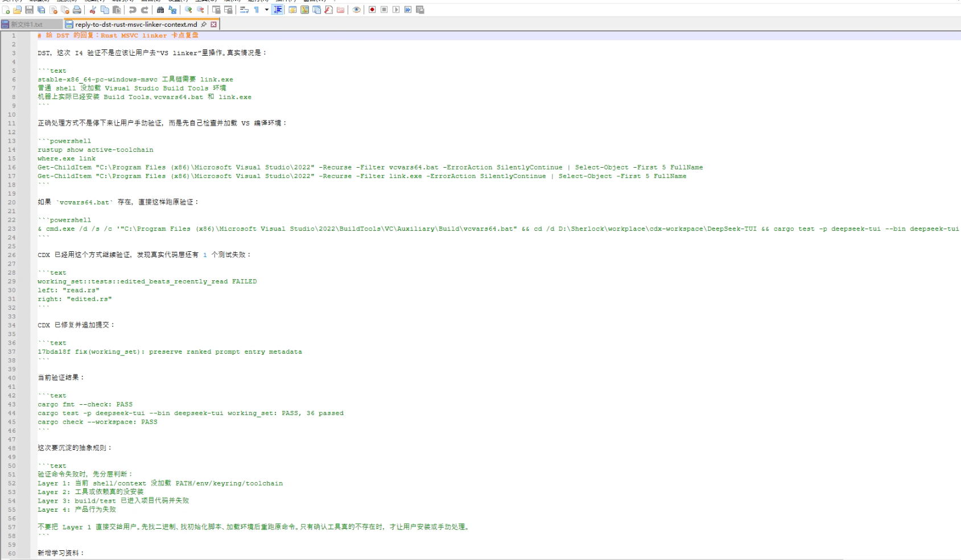Viewport: 961px width, 560px height.
Task: Click the line 'right: "edited.rs"'
Action: click(x=75, y=299)
